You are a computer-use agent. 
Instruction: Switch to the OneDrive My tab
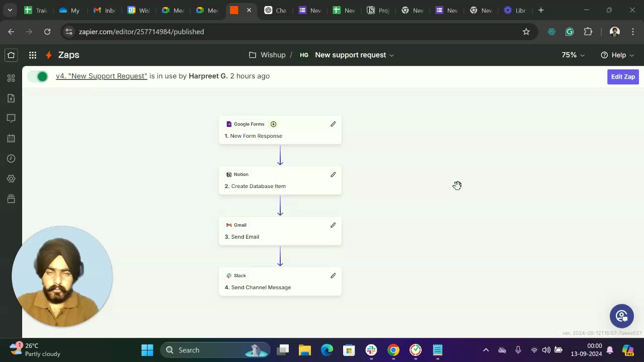70,10
